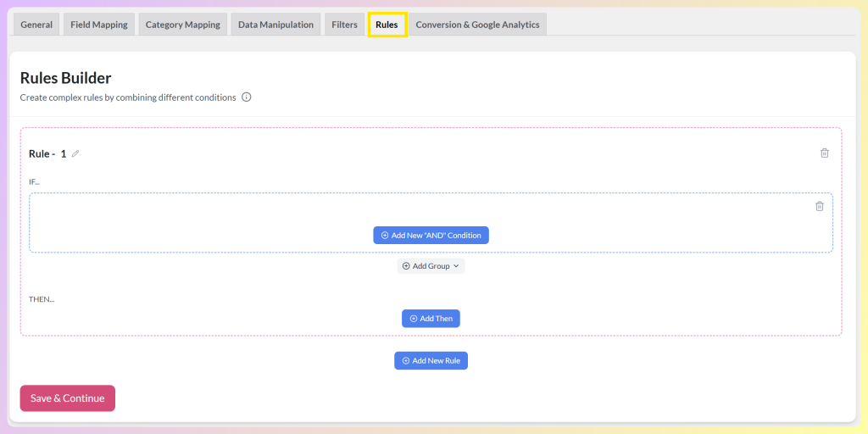This screenshot has height=434, width=868.
Task: Add a new rule
Action: point(431,360)
